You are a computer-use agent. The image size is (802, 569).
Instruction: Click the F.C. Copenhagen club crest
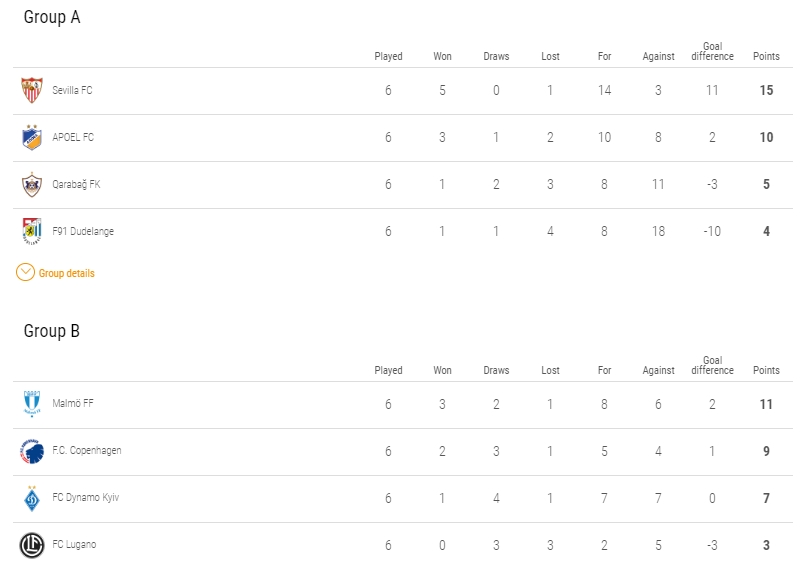[32, 451]
